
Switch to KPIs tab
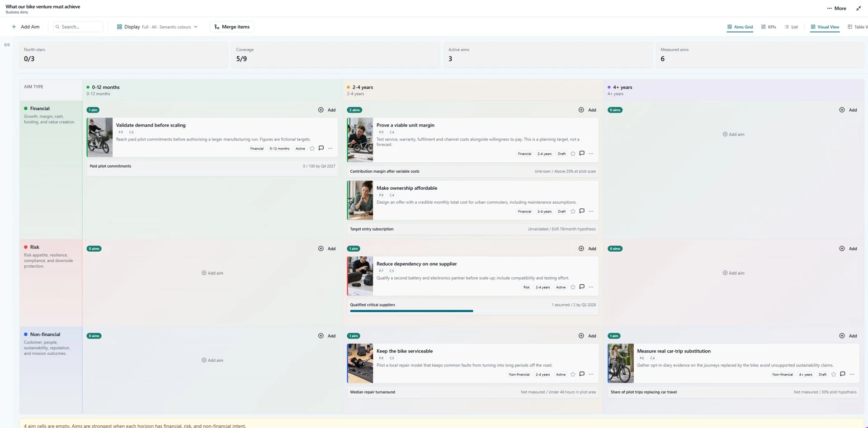(x=769, y=27)
